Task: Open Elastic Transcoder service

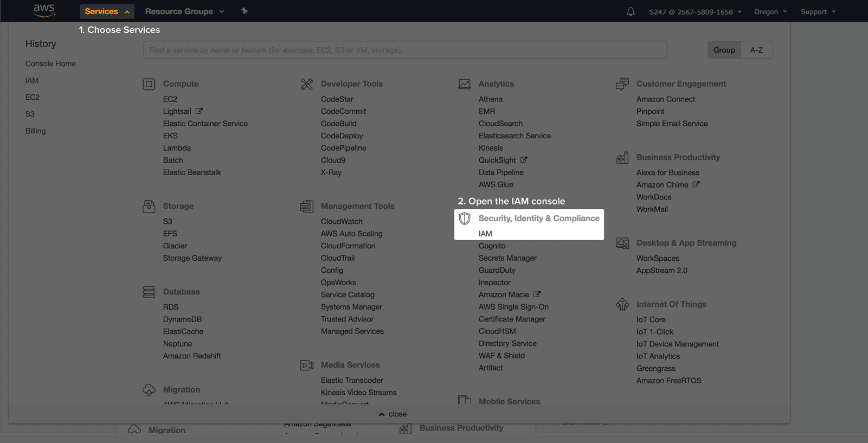Action: 352,380
